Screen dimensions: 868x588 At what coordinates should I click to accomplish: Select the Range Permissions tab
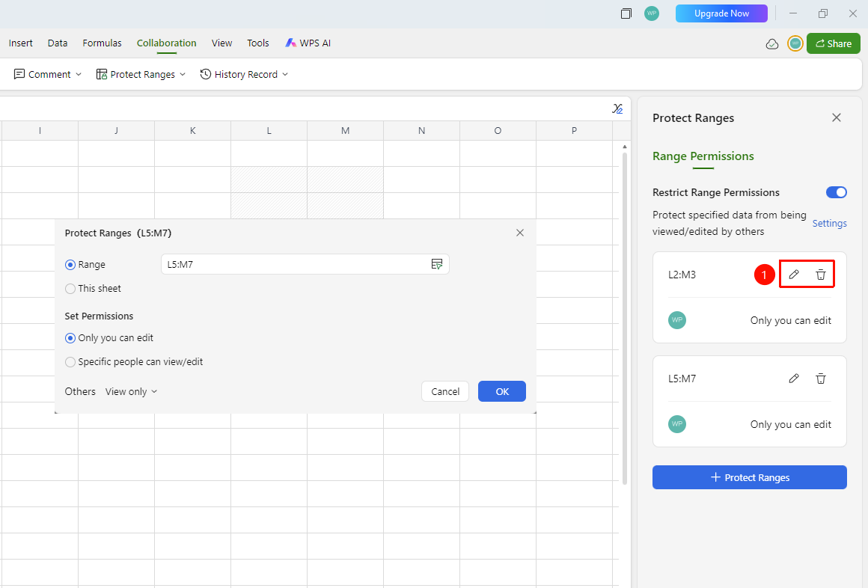pyautogui.click(x=703, y=156)
